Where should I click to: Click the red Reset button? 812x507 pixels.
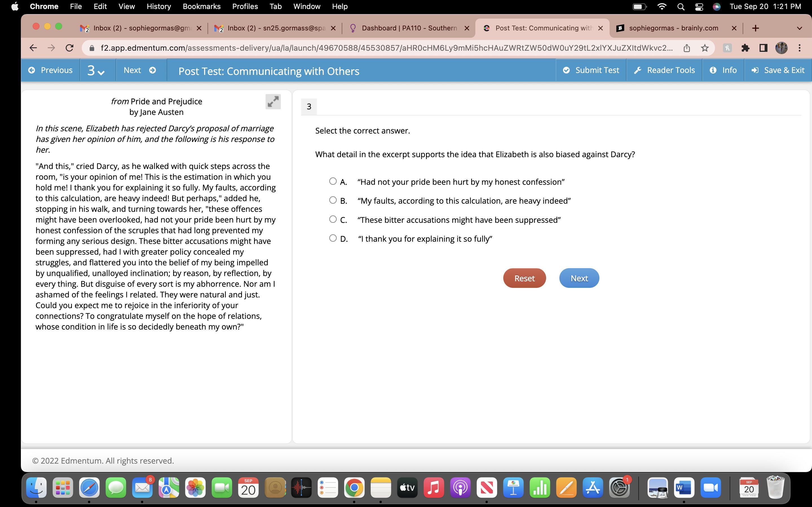(x=524, y=278)
